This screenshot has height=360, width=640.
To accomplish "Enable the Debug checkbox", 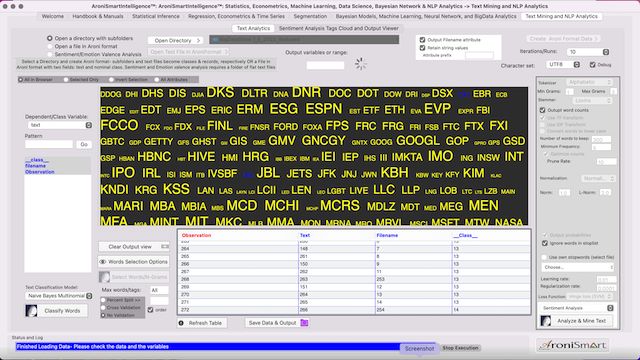I will tap(593, 64).
